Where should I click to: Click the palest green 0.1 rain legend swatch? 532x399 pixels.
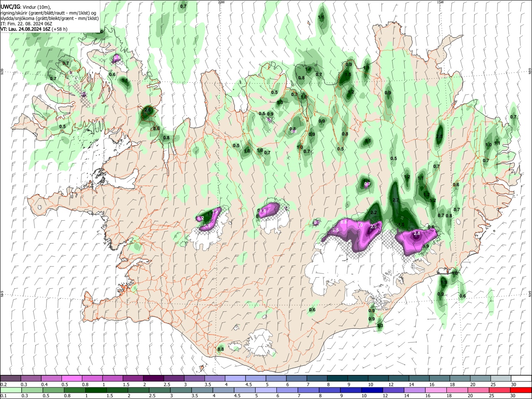(10, 390)
